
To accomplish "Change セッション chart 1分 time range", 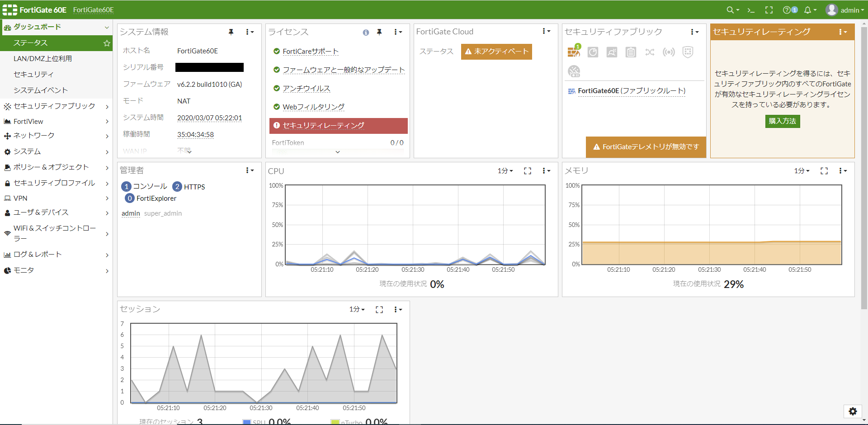I will [x=357, y=309].
